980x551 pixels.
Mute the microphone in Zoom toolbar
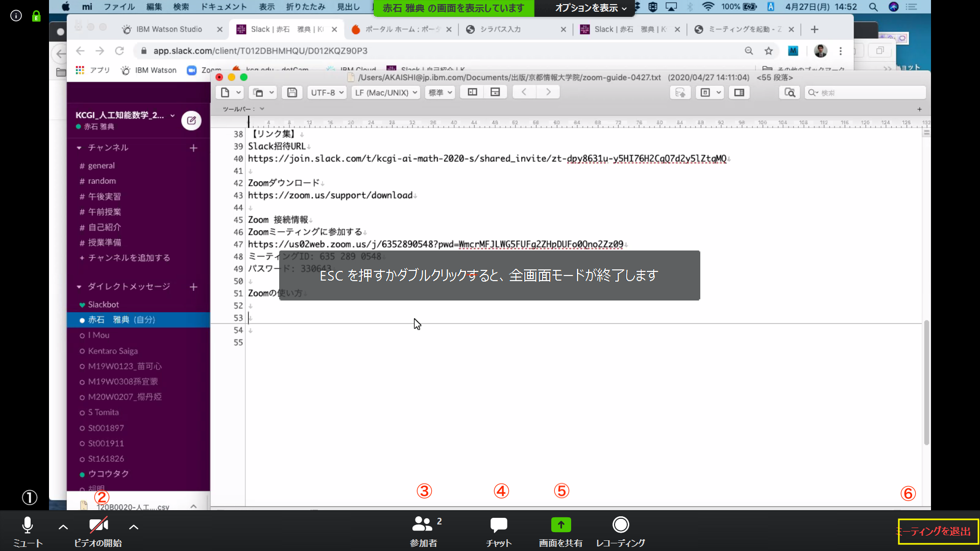(x=28, y=532)
